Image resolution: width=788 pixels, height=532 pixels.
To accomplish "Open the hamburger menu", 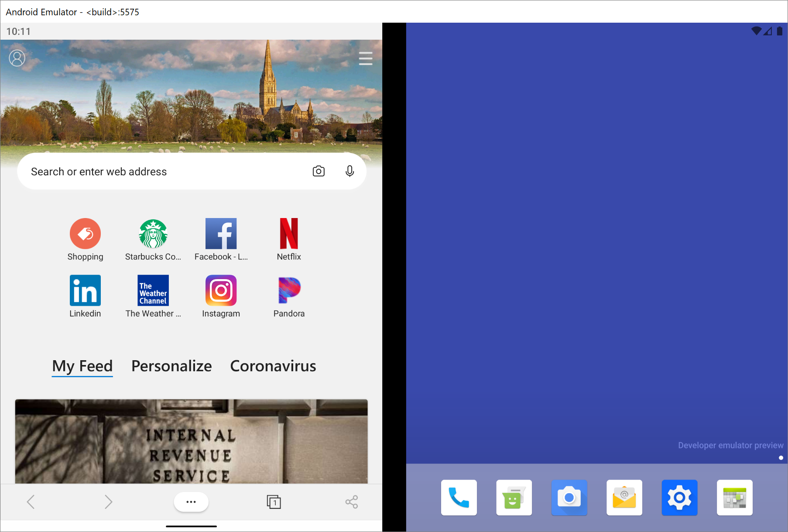I will (x=366, y=58).
